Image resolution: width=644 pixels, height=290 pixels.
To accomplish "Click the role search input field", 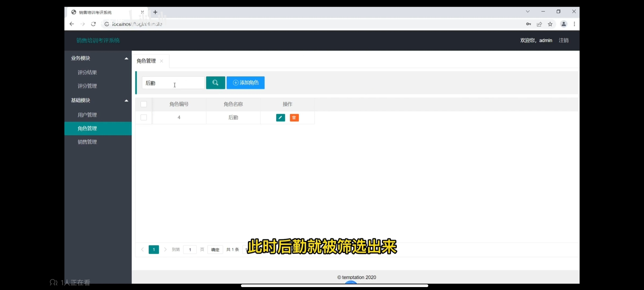I will click(x=173, y=83).
